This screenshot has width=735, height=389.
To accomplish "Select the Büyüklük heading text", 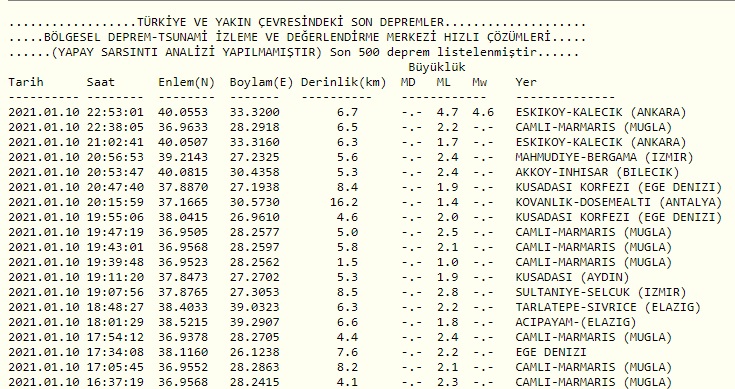I will click(436, 67).
